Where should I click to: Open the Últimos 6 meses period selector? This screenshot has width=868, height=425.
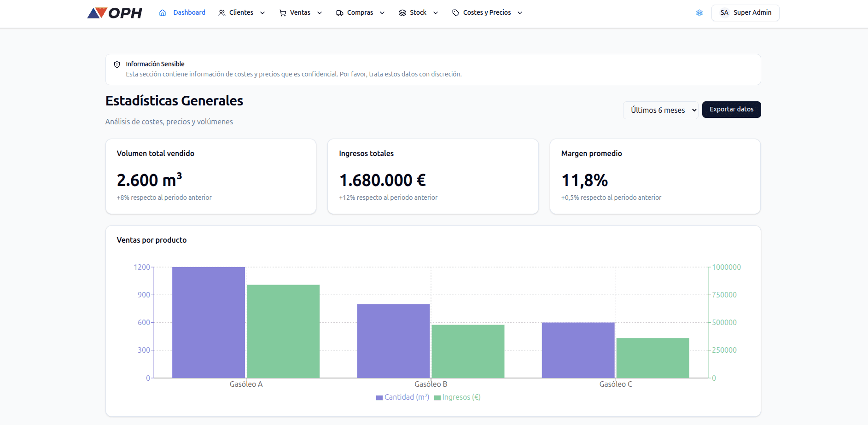click(660, 110)
